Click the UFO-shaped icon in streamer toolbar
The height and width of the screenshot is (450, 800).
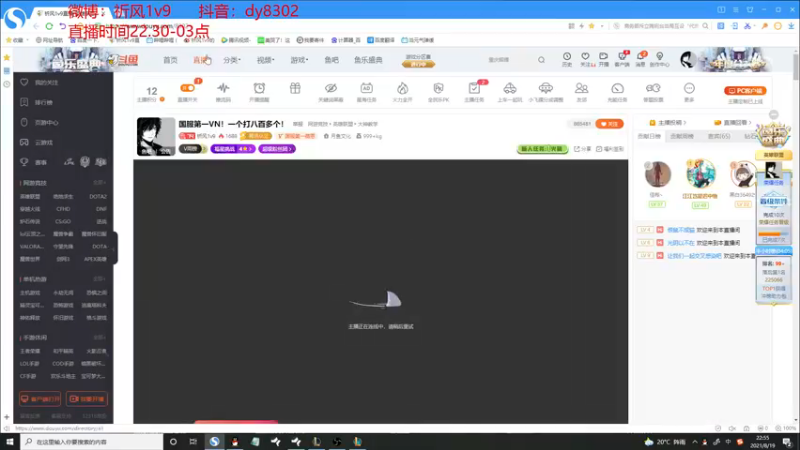tap(545, 88)
